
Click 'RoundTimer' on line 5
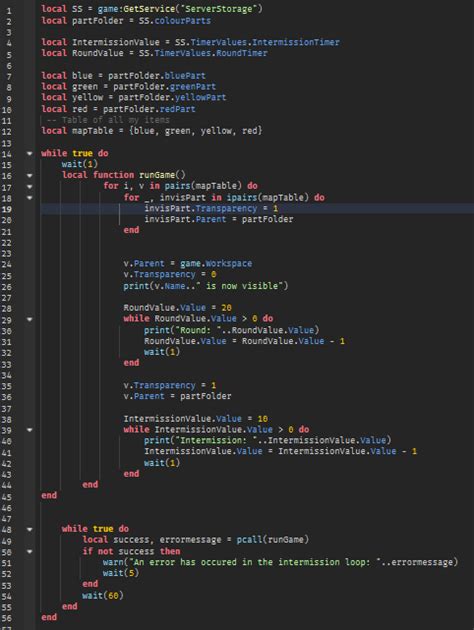(x=242, y=53)
